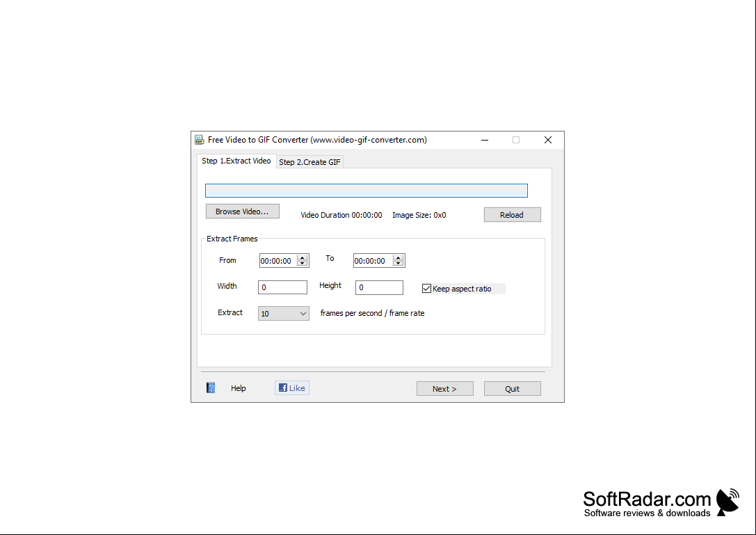Viewport: 756px width, 535px height.
Task: Toggle Keep aspect ratio checkbox
Action: pyautogui.click(x=426, y=289)
